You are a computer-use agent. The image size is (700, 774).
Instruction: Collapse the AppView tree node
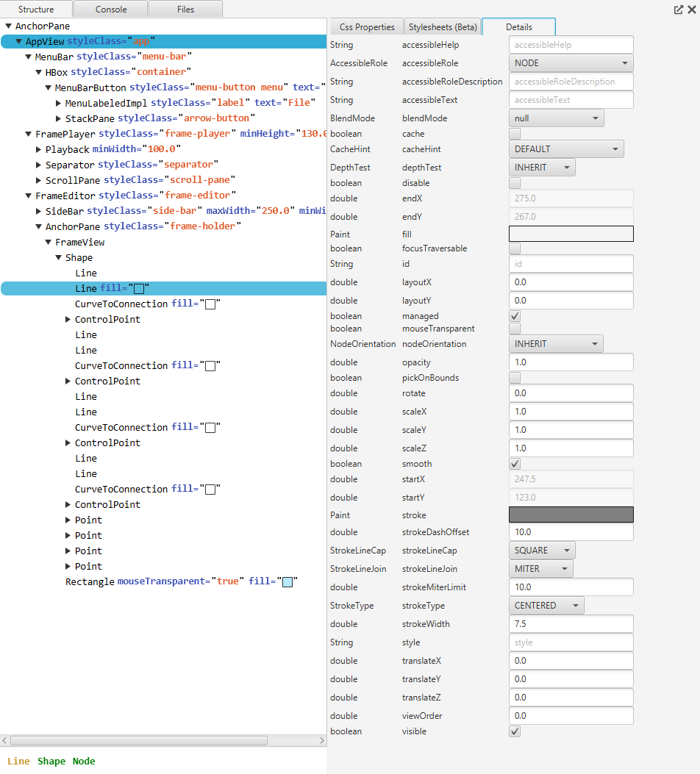[17, 41]
